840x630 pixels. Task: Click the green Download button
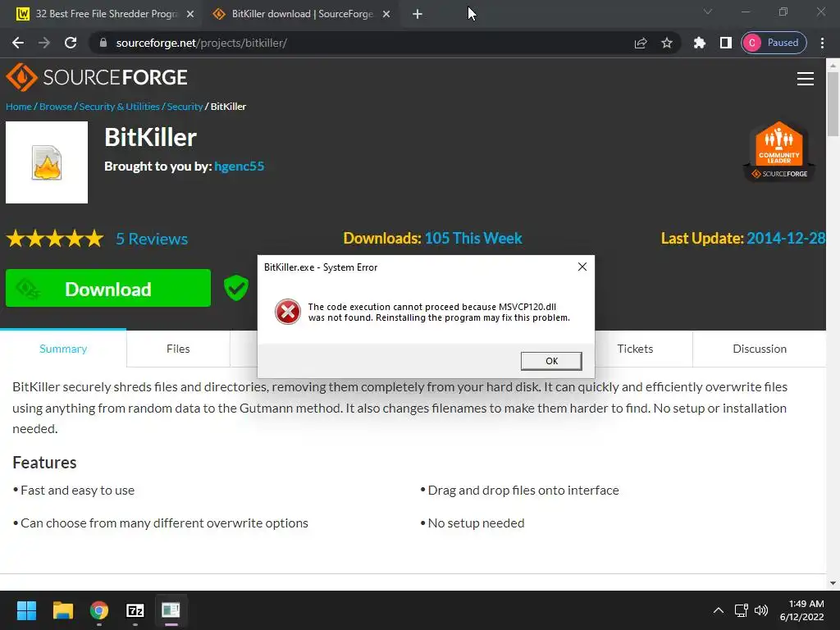(108, 288)
